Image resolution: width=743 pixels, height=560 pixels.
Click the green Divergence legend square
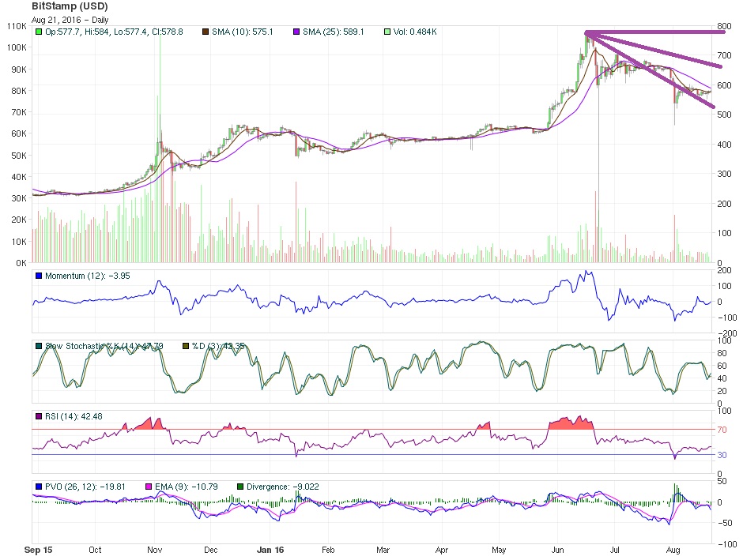(240, 487)
